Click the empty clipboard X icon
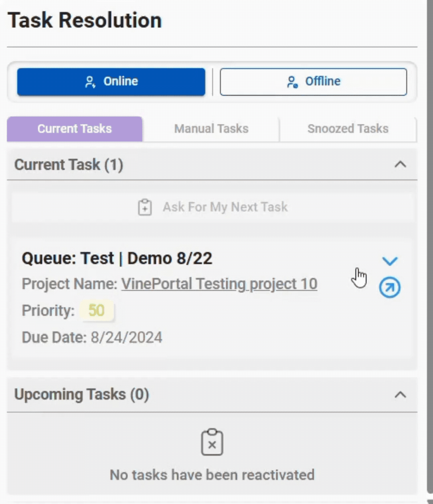The height and width of the screenshot is (504, 433). (x=212, y=442)
